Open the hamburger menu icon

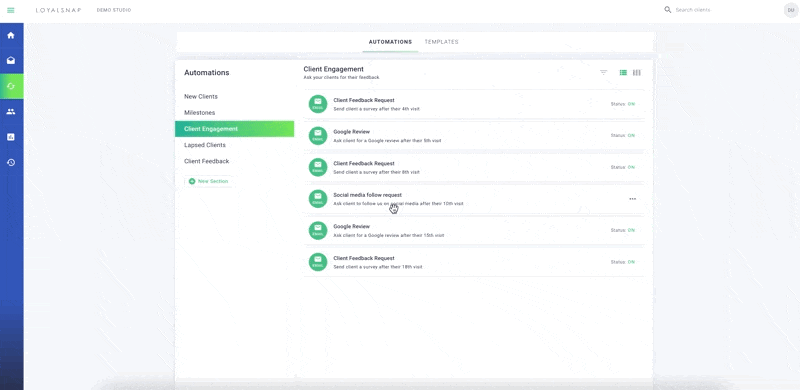(x=11, y=10)
